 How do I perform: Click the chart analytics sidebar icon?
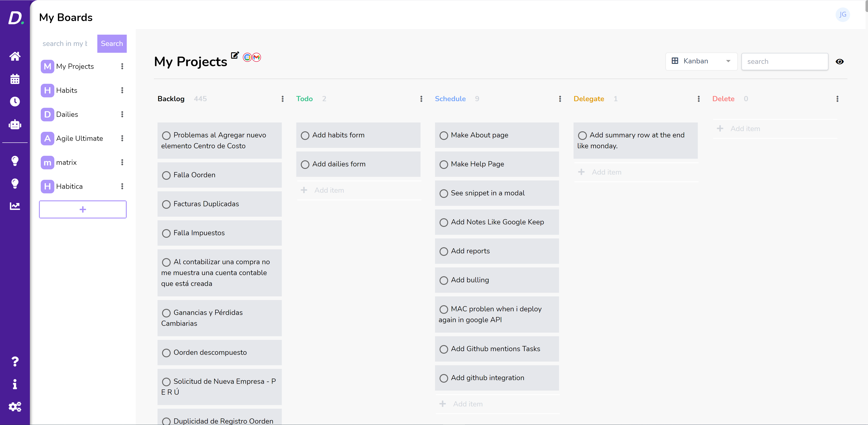15,206
